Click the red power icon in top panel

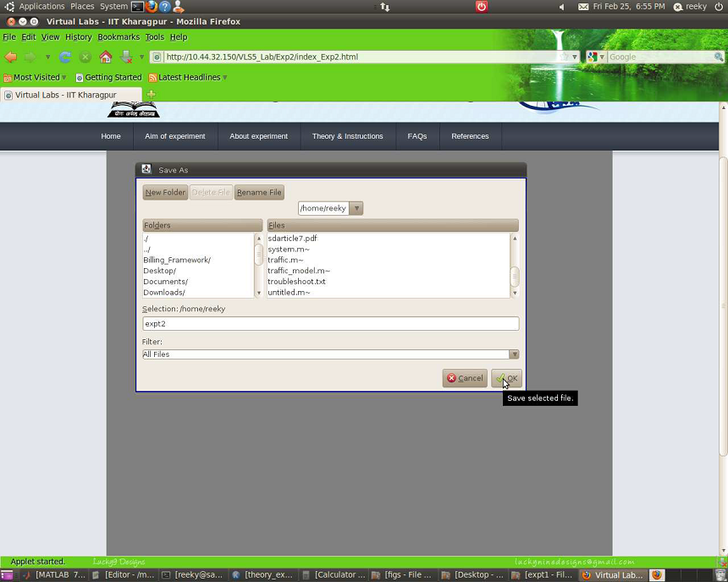coord(482,7)
